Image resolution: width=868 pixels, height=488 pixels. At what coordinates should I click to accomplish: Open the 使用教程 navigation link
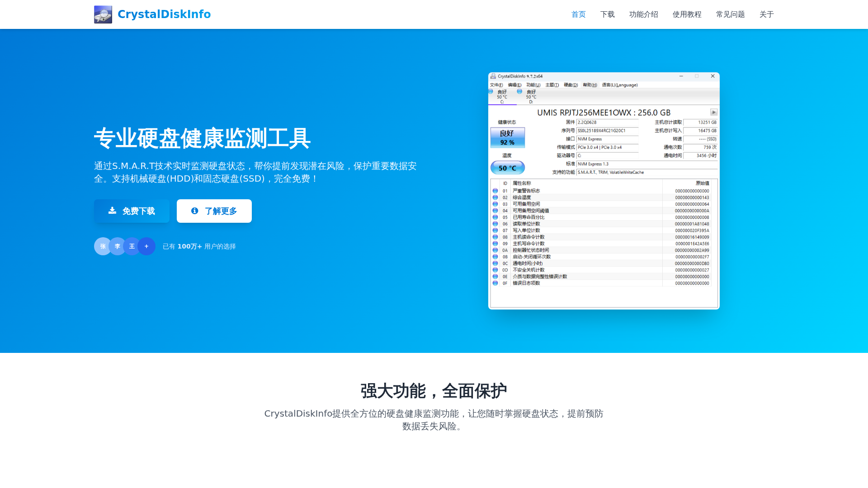[687, 14]
